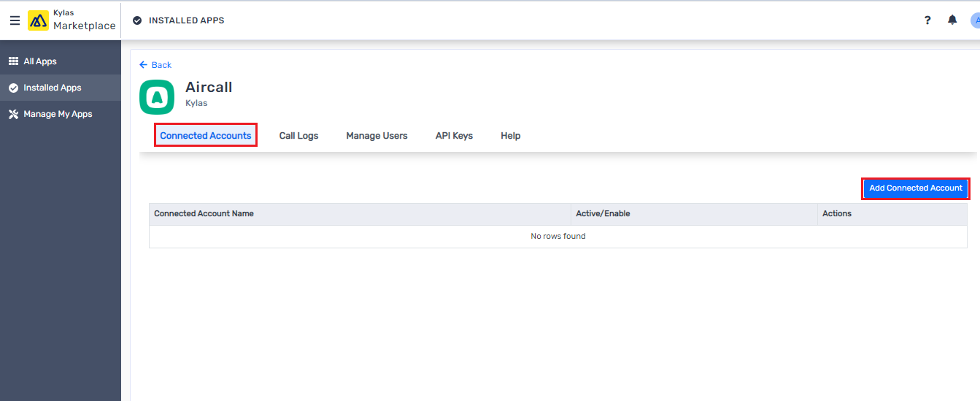Open Manage My Apps in sidebar
Viewport: 980px width, 401px height.
pos(61,114)
